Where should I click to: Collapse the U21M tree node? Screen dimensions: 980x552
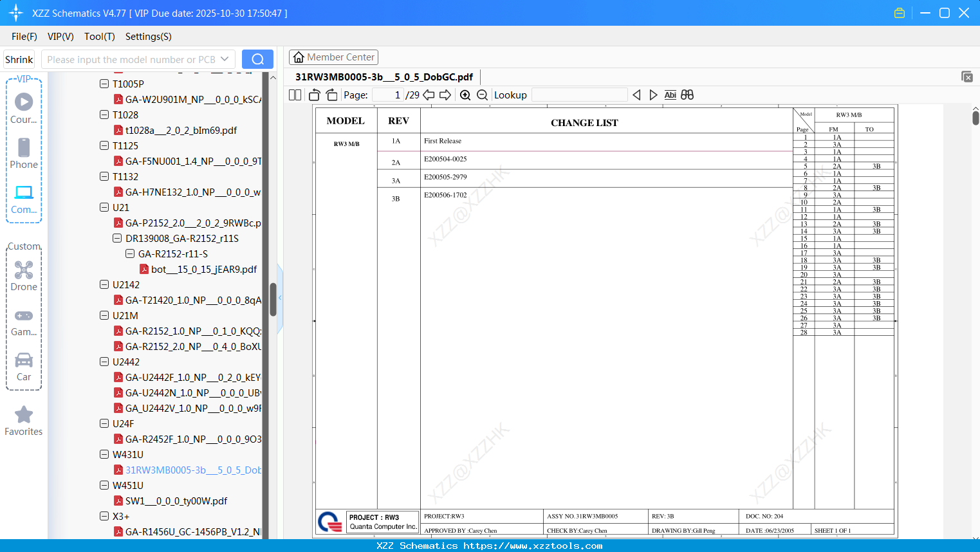(104, 315)
